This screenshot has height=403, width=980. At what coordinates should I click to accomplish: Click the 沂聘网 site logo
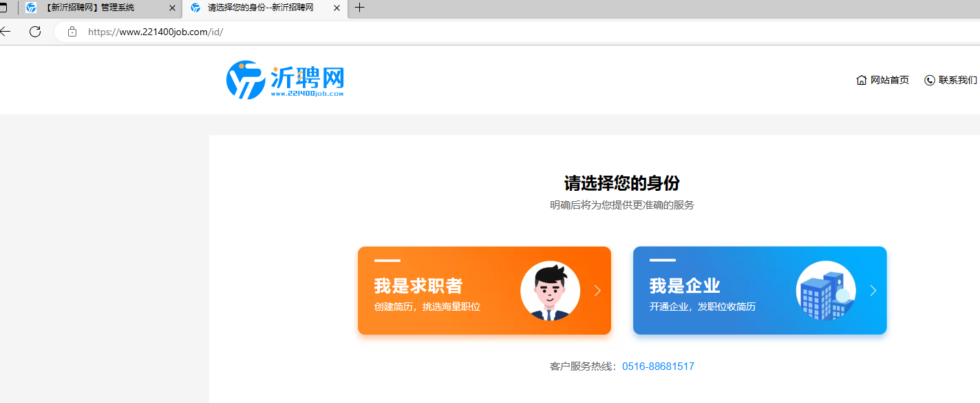click(285, 80)
